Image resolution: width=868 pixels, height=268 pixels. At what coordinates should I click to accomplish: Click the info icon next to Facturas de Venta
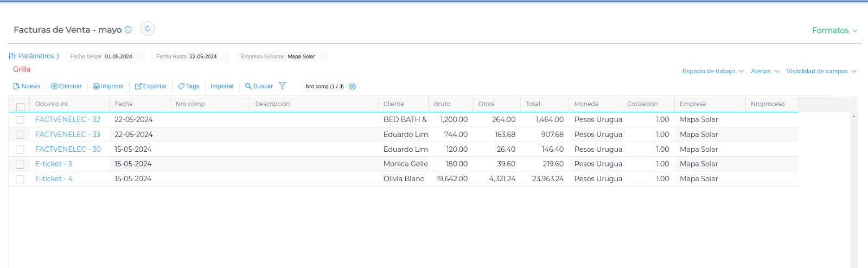128,30
